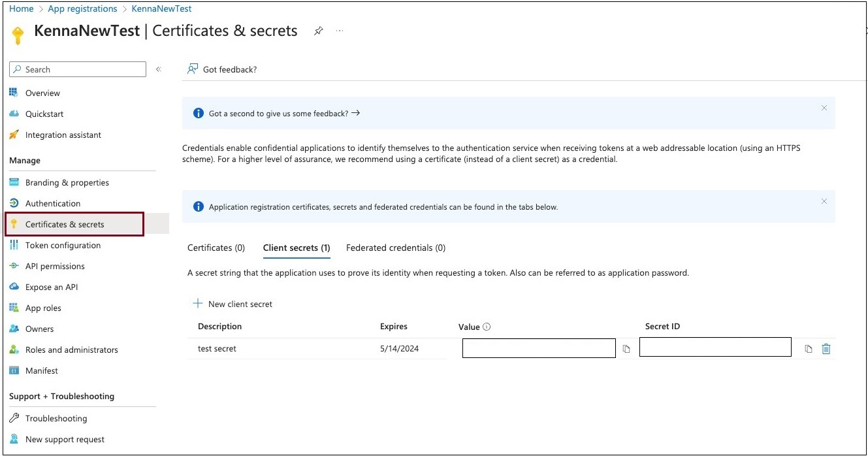Click the plus icon for new client secret
Screen dimensions: 868x456
click(x=198, y=304)
